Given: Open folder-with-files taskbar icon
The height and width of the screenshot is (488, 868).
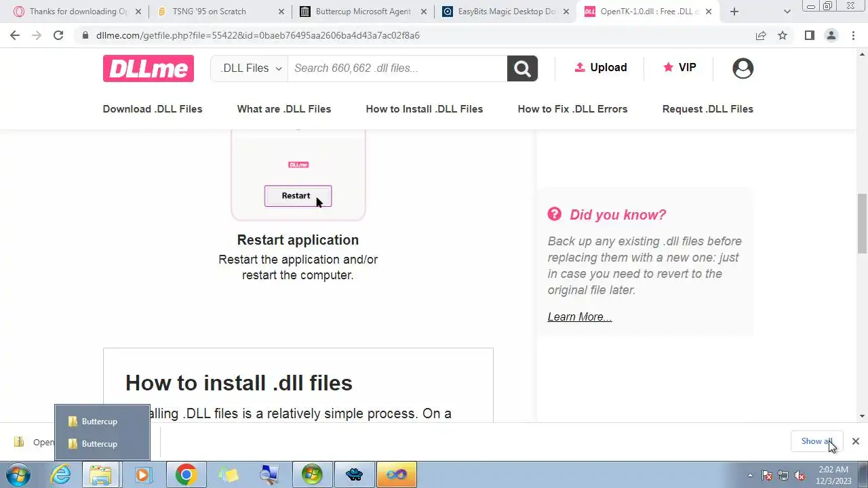Looking at the screenshot, I should coord(228,474).
